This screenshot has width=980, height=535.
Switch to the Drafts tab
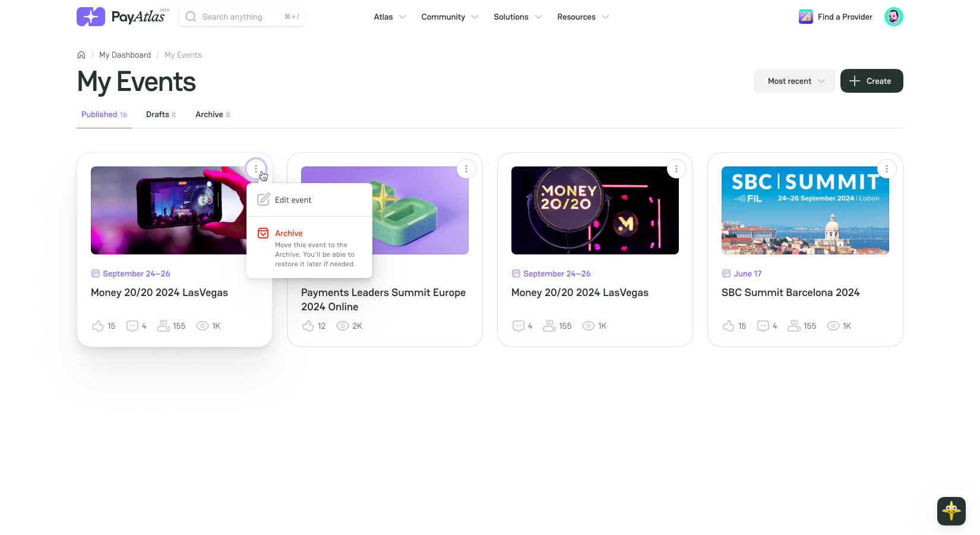pyautogui.click(x=160, y=114)
